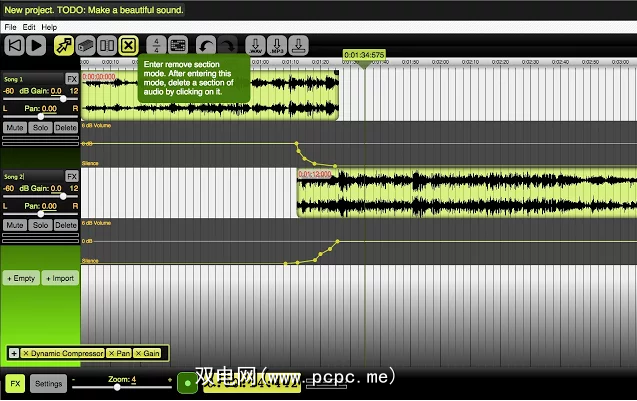This screenshot has height=401, width=637.
Task: Rewind playhead to the beginning
Action: coord(15,46)
